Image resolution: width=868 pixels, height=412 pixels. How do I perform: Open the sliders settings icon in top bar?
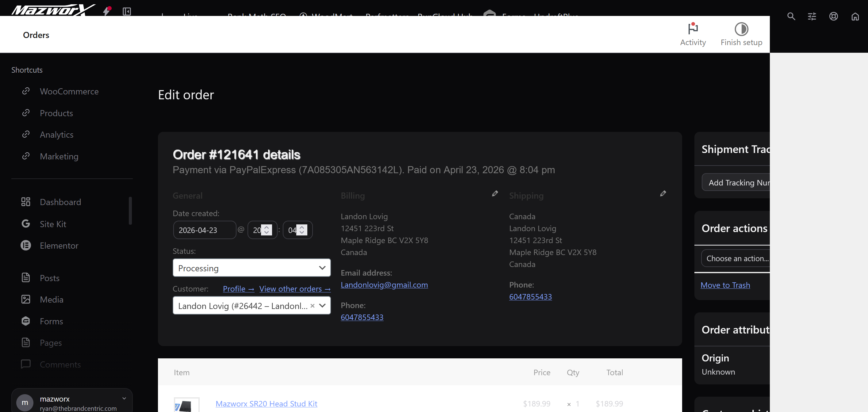click(812, 16)
